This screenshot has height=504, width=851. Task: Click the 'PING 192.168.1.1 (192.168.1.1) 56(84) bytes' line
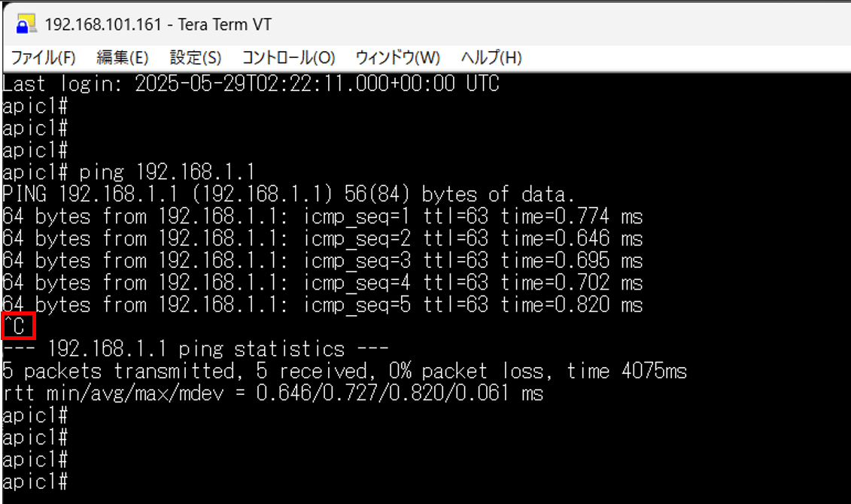coord(288,194)
